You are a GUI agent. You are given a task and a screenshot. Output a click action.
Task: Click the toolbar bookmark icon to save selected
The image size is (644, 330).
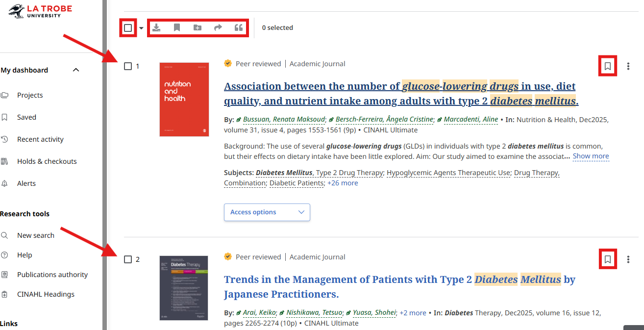coord(177,28)
